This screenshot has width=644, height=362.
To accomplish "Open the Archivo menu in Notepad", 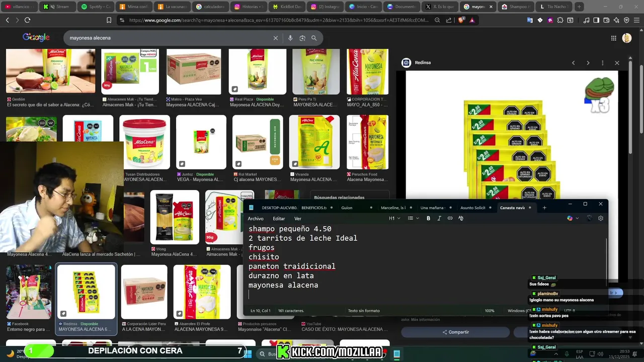I will click(256, 219).
